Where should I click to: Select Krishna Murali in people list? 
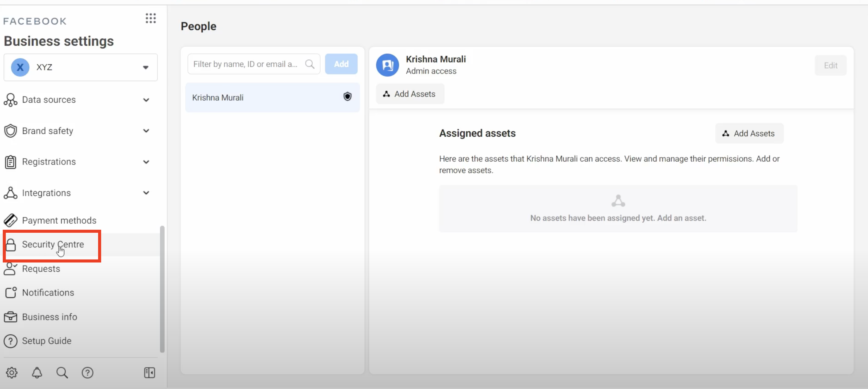tap(272, 97)
